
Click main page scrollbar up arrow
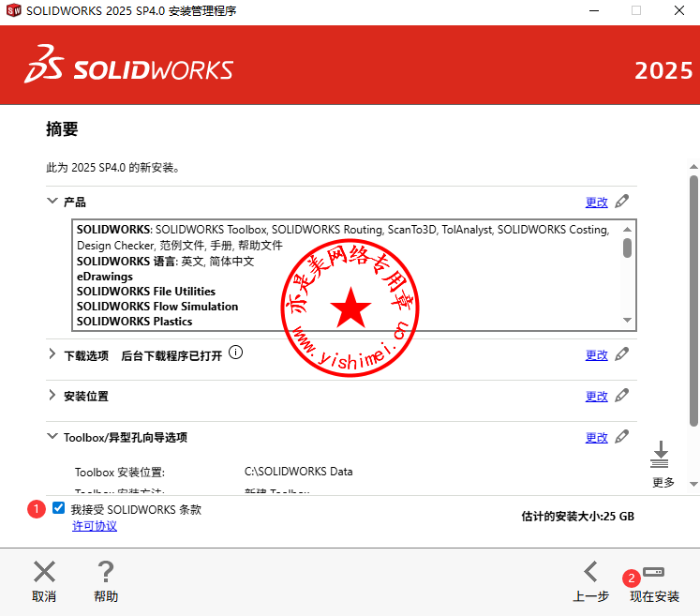[x=693, y=167]
